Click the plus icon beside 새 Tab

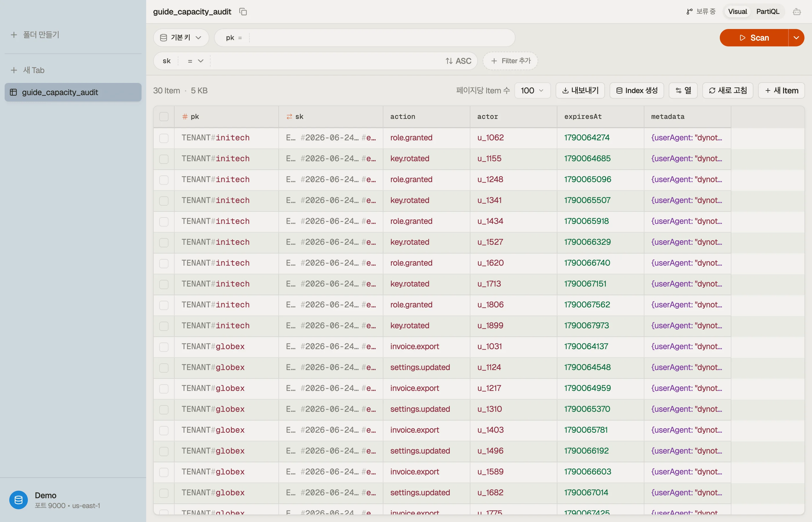click(x=14, y=70)
